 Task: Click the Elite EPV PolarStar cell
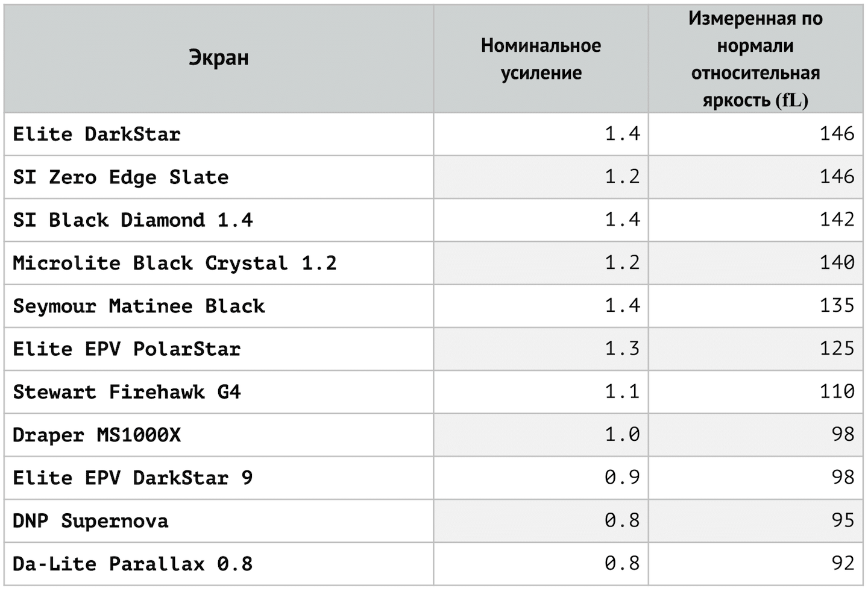[127, 349]
